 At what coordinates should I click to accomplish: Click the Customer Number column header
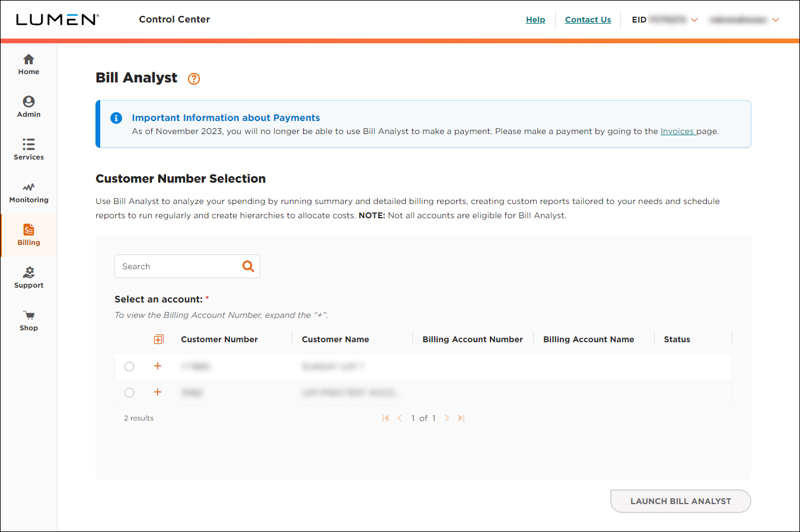[x=219, y=339]
